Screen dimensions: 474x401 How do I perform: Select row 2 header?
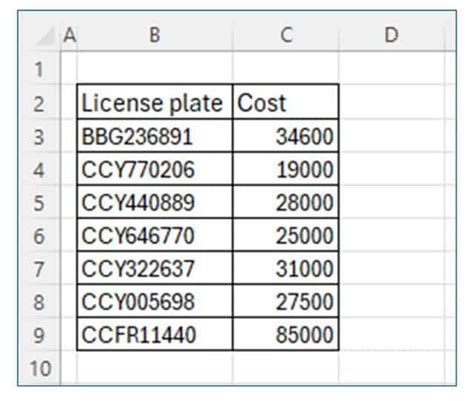pos(39,103)
